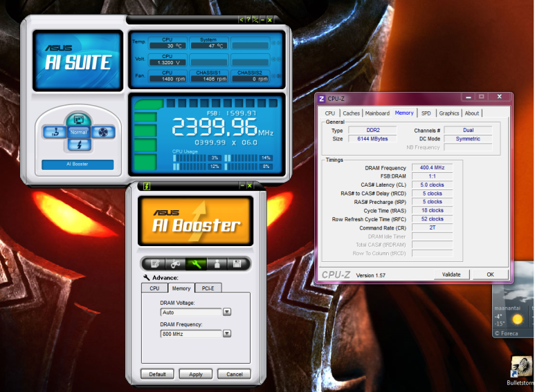This screenshot has height=392, width=553.
Task: Open the CPU tab in CPU-Z
Action: click(329, 113)
